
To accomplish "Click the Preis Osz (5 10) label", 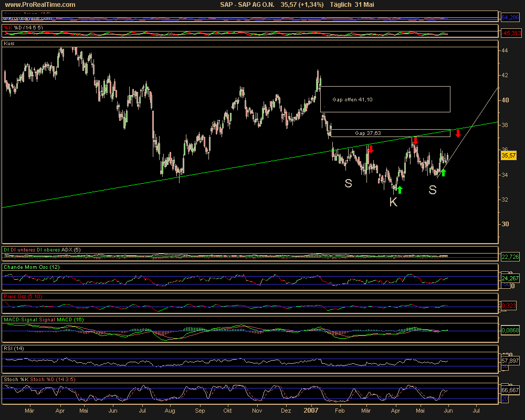I will 23,296.
